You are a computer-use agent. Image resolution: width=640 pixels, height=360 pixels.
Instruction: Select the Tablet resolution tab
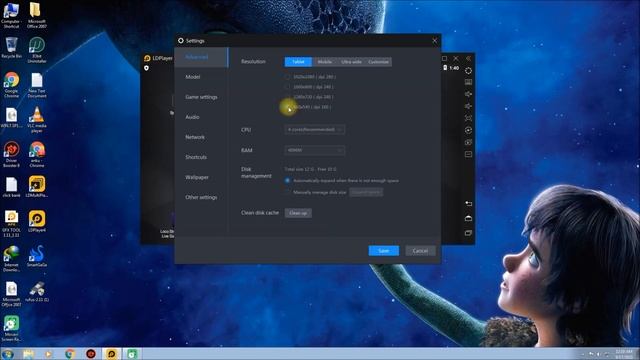(x=298, y=62)
